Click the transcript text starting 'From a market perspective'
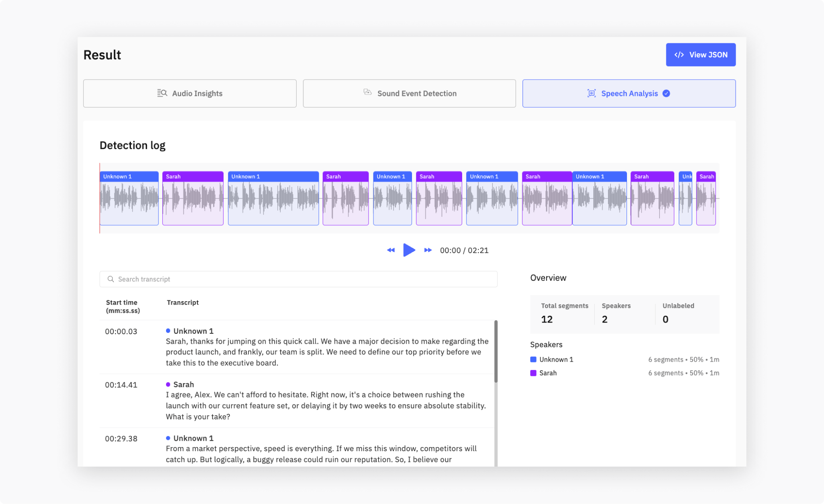Viewport: 824px width, 504px height. click(321, 454)
